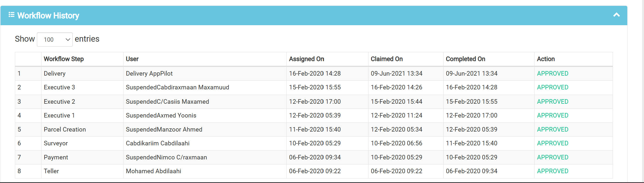Click user SuspendedC/Casiis Maxamed
The height and width of the screenshot is (183, 644).
coord(168,102)
